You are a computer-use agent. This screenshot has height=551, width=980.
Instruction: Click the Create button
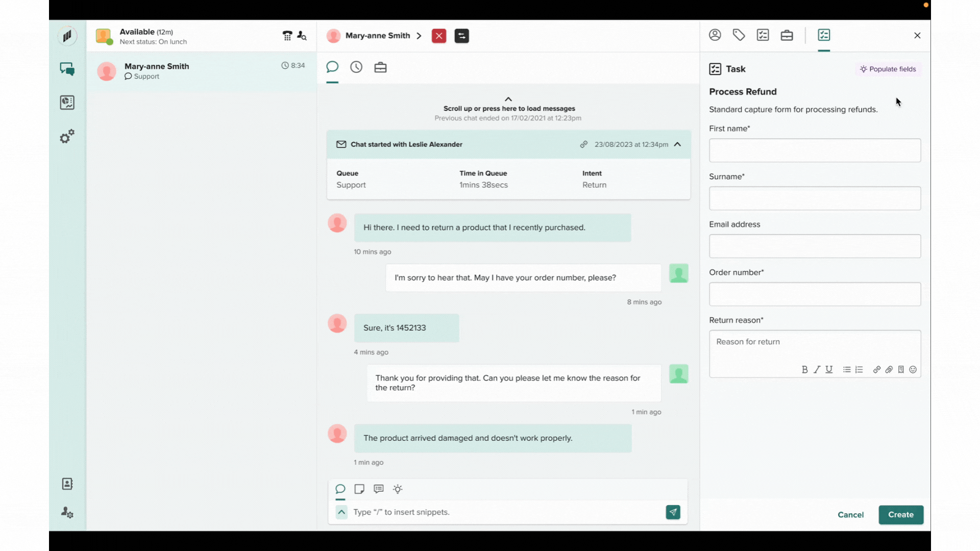[900, 514]
